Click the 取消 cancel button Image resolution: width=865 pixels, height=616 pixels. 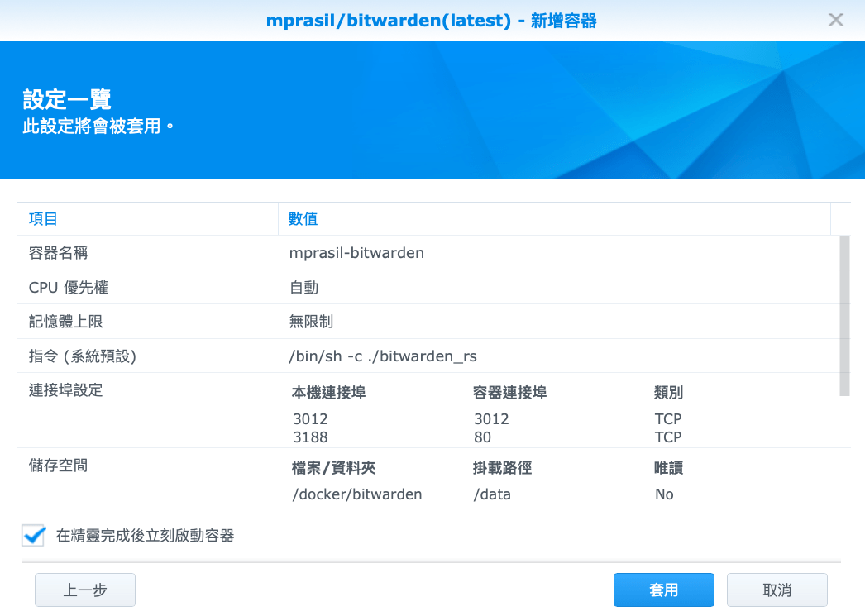777,590
